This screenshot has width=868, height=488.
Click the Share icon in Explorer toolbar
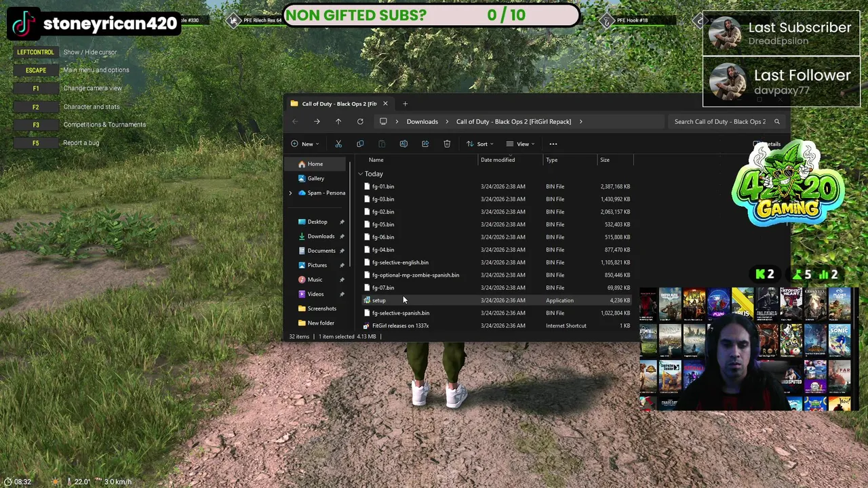pos(425,144)
